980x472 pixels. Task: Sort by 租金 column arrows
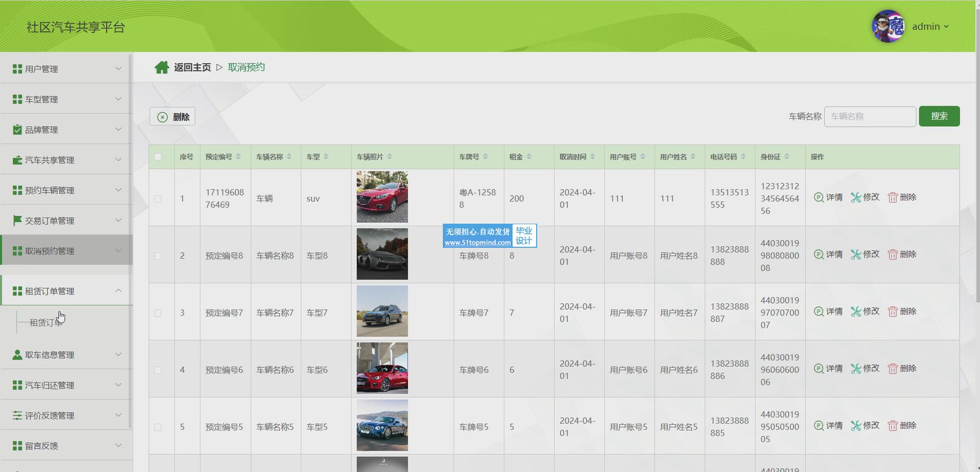529,156
